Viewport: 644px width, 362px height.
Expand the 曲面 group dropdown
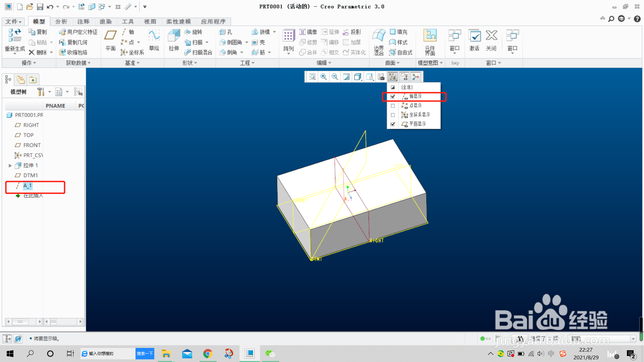click(392, 63)
